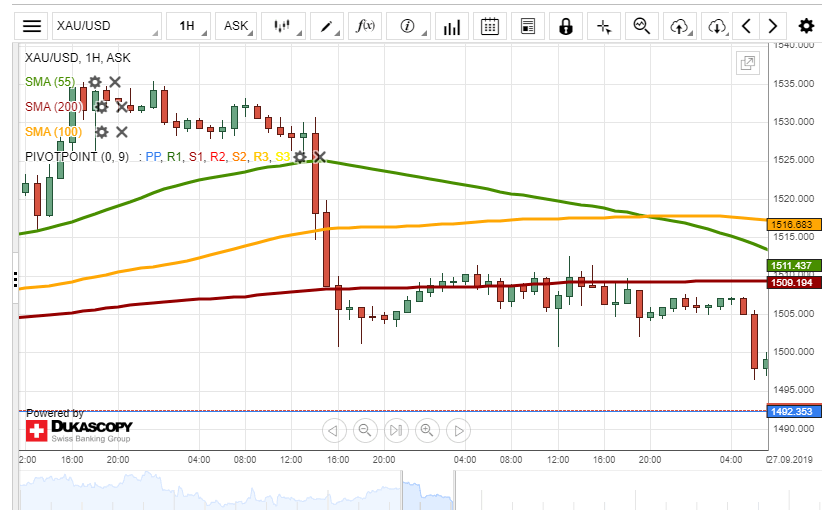The height and width of the screenshot is (516, 826).
Task: Click the 1516.683 orange price tag
Action: tap(794, 224)
